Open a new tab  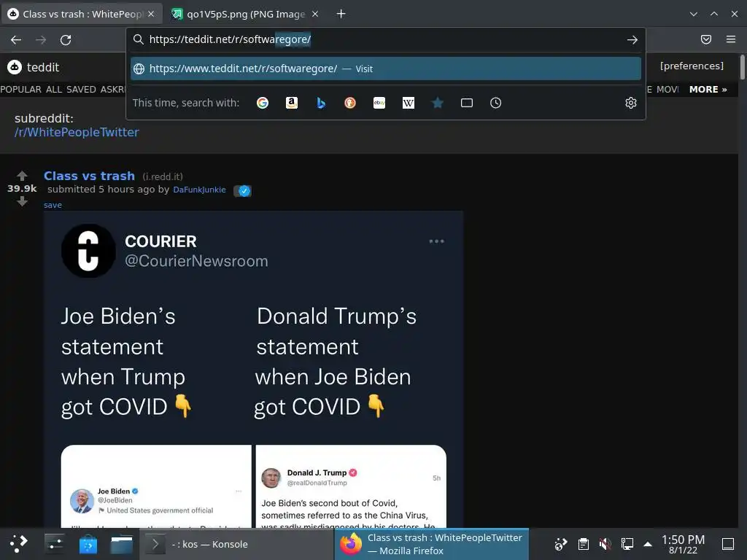[341, 14]
